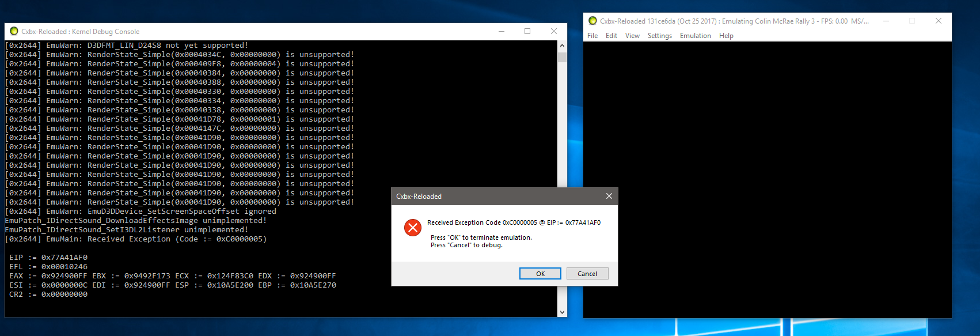
Task: Minimize the Cxbx-Reloaded emulator window
Action: click(886, 21)
